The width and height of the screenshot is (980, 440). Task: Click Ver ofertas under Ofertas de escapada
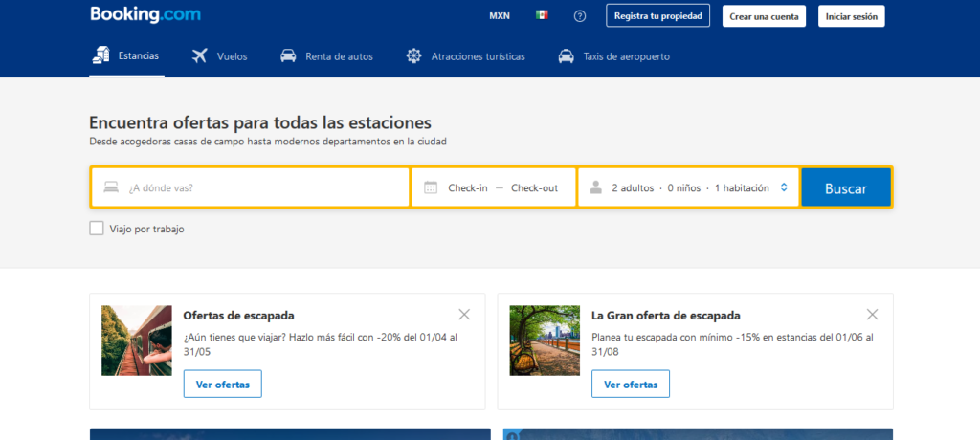click(x=222, y=384)
